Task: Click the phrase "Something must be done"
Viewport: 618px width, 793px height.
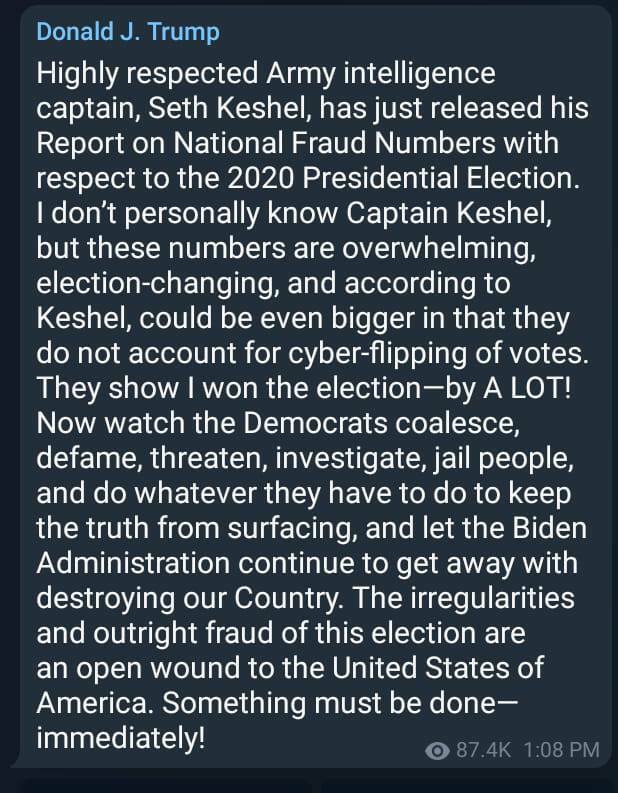Action: point(329,702)
